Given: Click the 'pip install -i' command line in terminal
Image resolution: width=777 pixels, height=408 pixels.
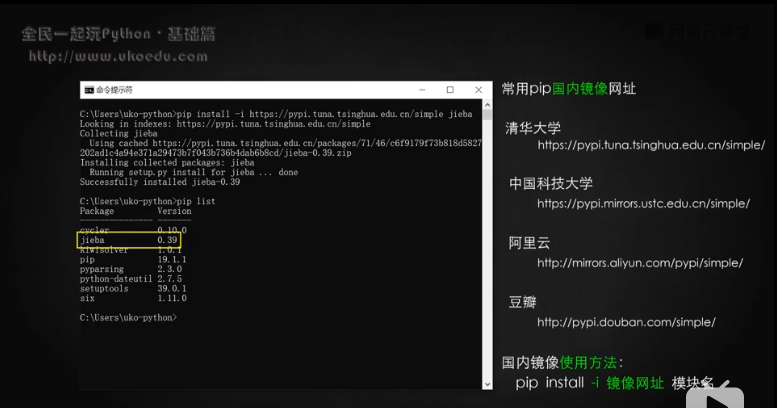Looking at the screenshot, I should [276, 114].
